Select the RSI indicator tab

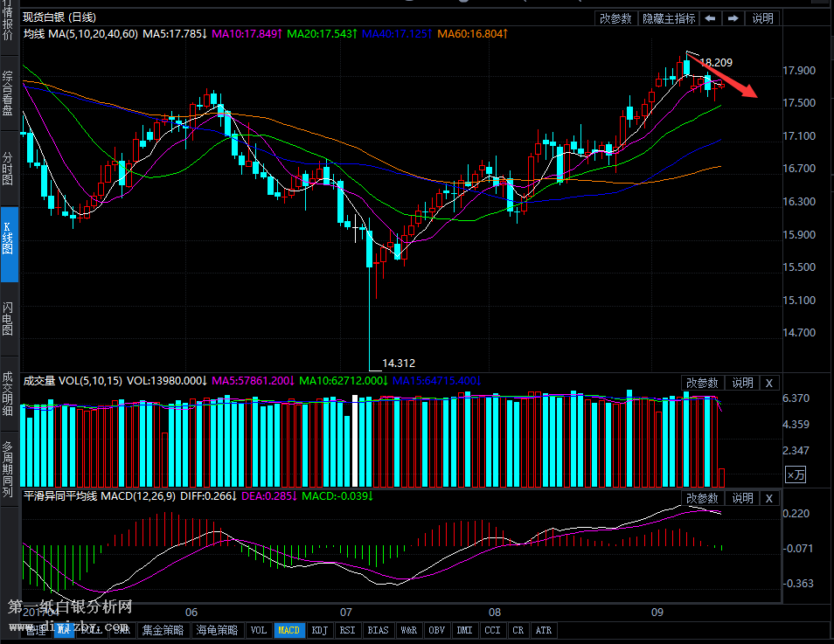tap(348, 630)
